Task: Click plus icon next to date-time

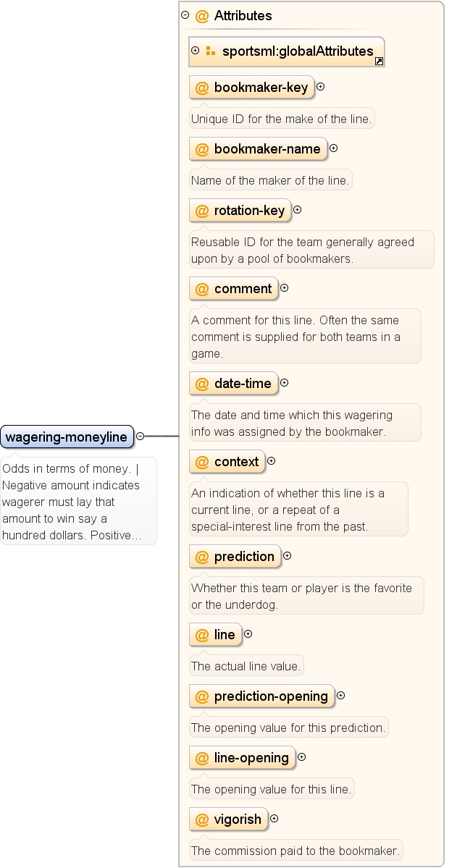Action: coord(284,382)
